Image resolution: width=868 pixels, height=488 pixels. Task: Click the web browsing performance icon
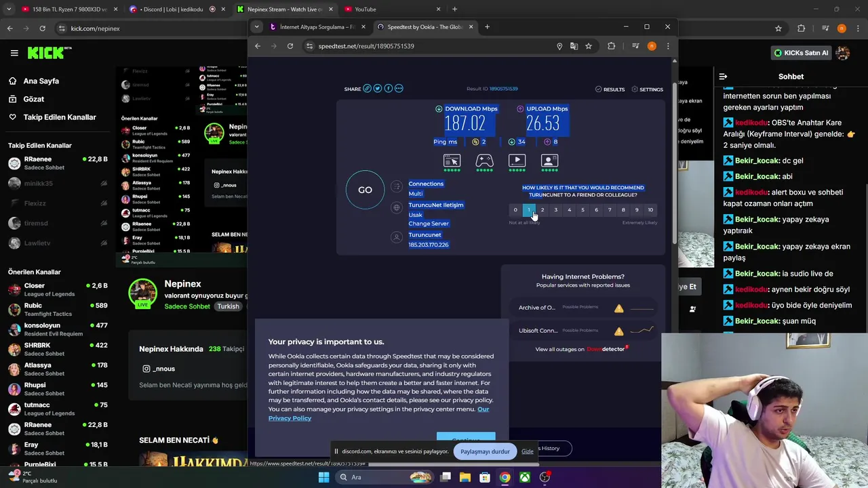pyautogui.click(x=452, y=161)
